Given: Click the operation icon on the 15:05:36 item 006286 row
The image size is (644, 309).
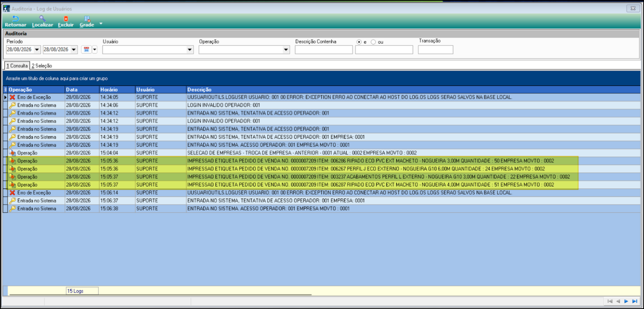Looking at the screenshot, I should [12, 161].
